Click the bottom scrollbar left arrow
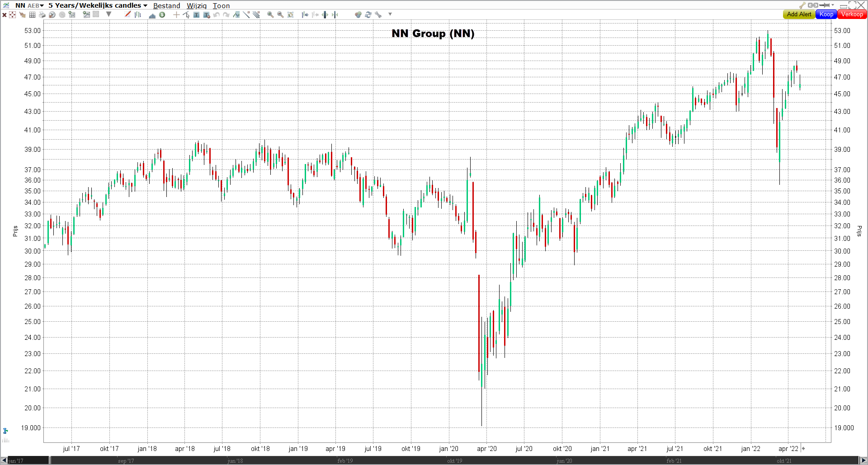This screenshot has height=465, width=868. [4, 460]
